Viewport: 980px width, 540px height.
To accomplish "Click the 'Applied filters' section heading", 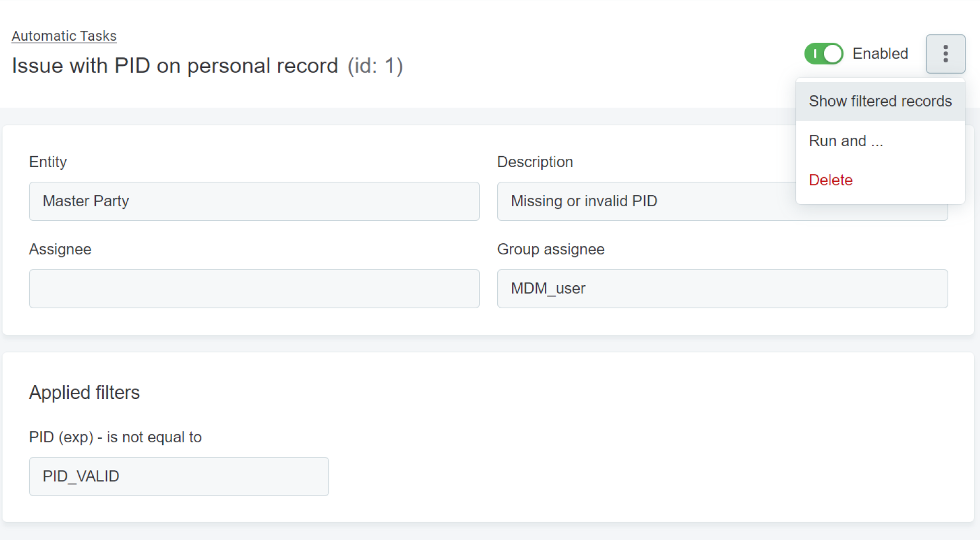I will pyautogui.click(x=85, y=392).
